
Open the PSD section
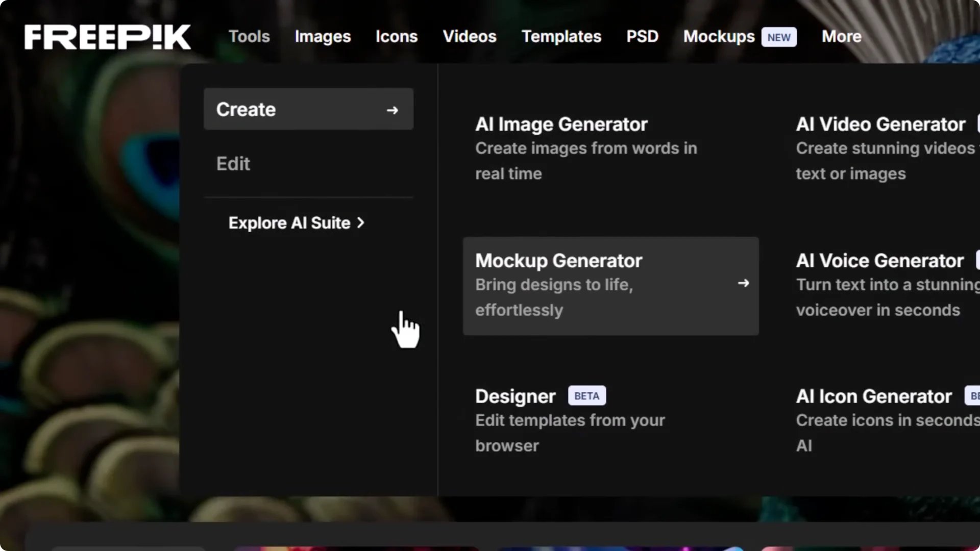[642, 36]
